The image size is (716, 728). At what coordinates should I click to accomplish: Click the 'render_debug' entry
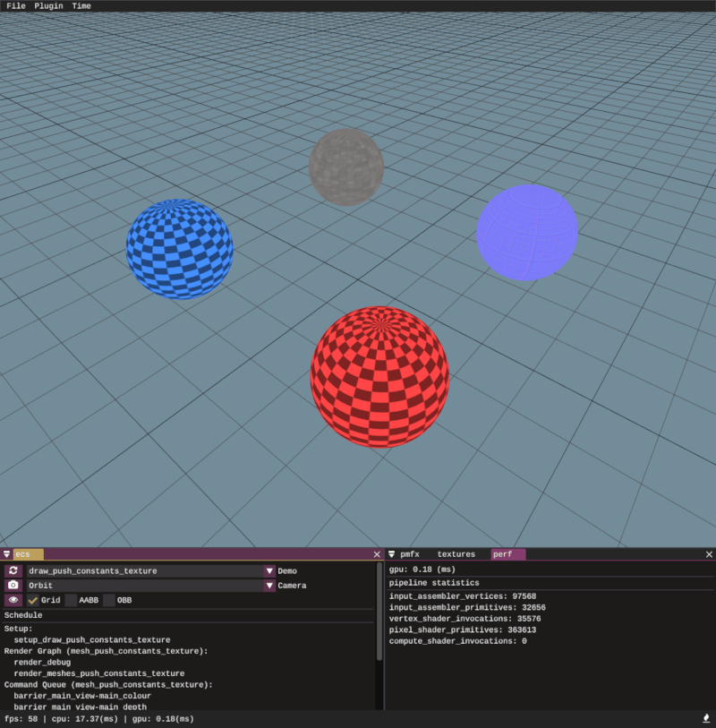click(x=42, y=662)
